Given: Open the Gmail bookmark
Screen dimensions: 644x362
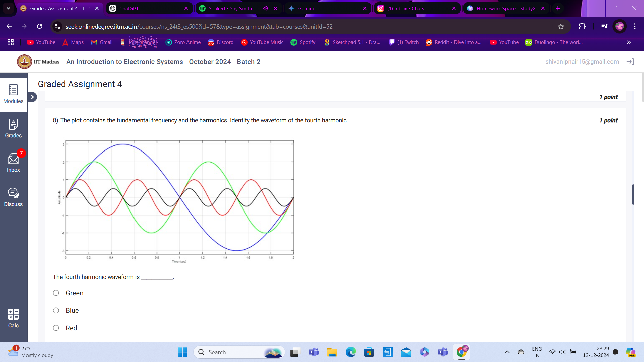Looking at the screenshot, I should click(x=101, y=42).
